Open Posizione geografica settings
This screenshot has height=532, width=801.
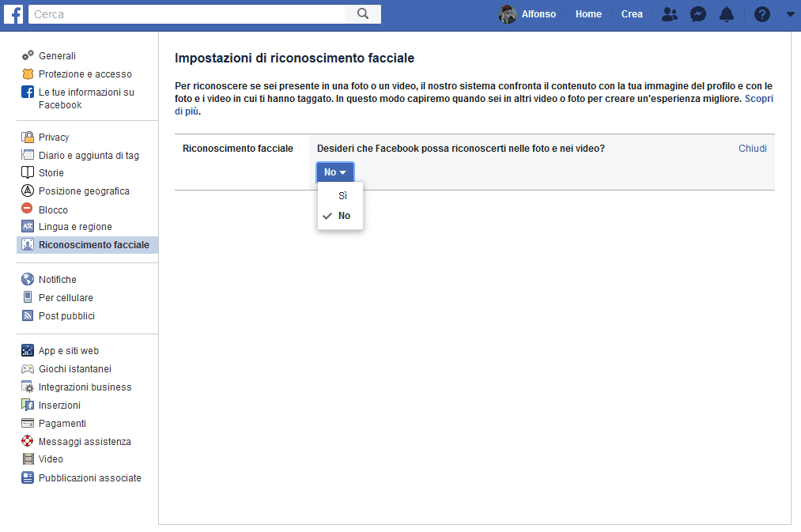[84, 191]
